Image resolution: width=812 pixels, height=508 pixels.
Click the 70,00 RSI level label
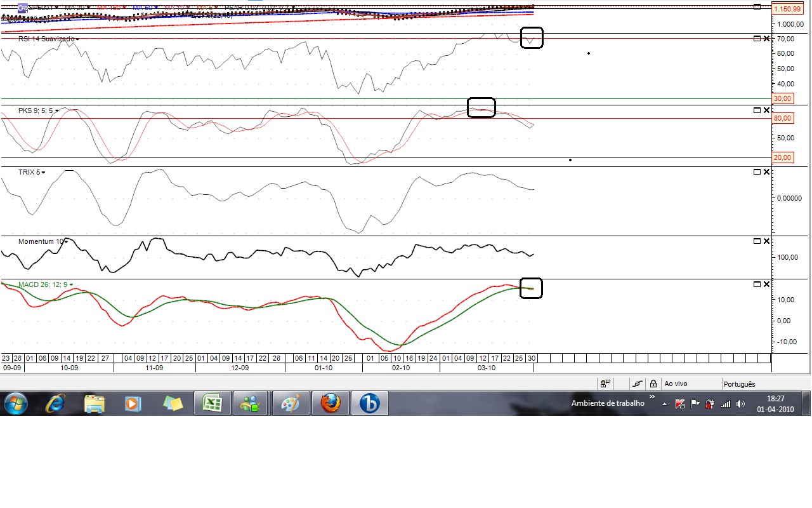click(x=786, y=39)
